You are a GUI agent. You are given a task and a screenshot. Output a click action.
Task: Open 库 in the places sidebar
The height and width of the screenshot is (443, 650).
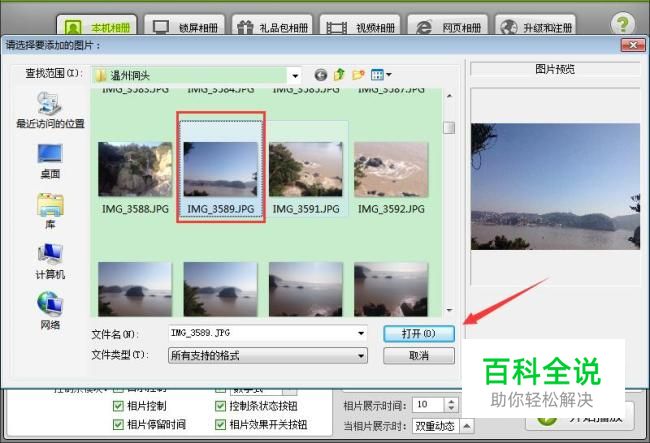coord(50,211)
